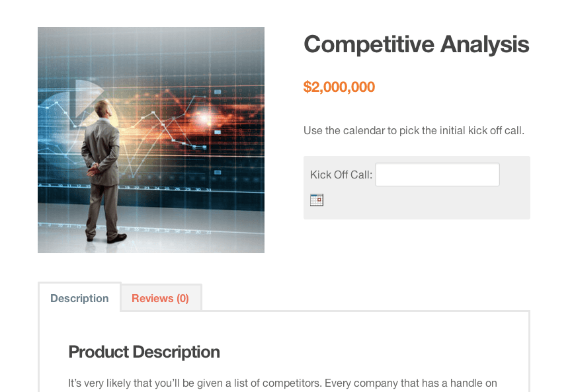Click the "Kick Off Call:" label
Viewport: 572px width, 392px height.
341,175
